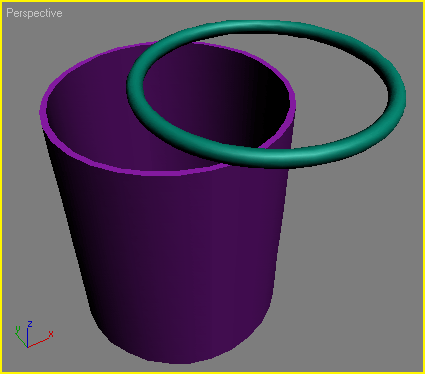The image size is (425, 374).
Task: Open the Perspective viewport label menu
Action: [34, 13]
